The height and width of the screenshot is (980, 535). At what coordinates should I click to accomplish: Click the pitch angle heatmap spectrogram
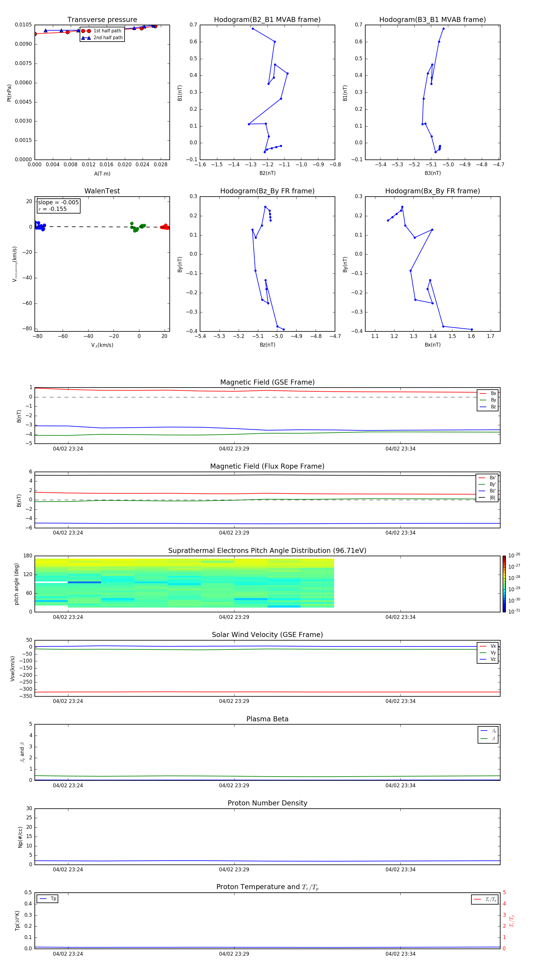tap(184, 583)
